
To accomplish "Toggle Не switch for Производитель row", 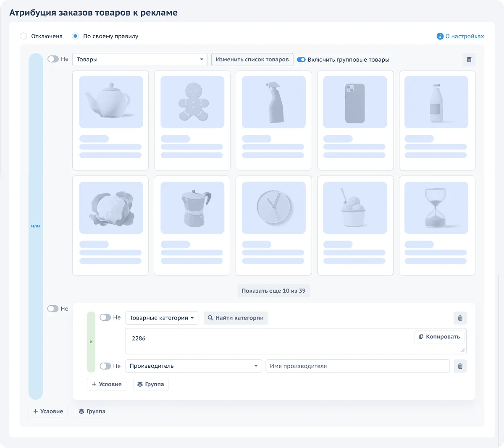I will (105, 366).
